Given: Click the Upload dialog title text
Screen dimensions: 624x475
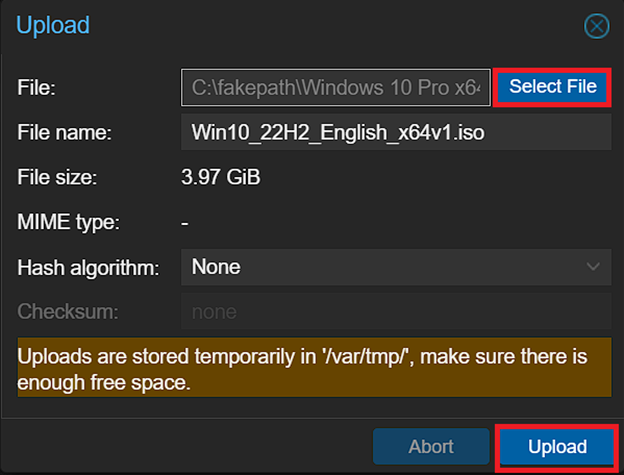Looking at the screenshot, I should coord(53,25).
